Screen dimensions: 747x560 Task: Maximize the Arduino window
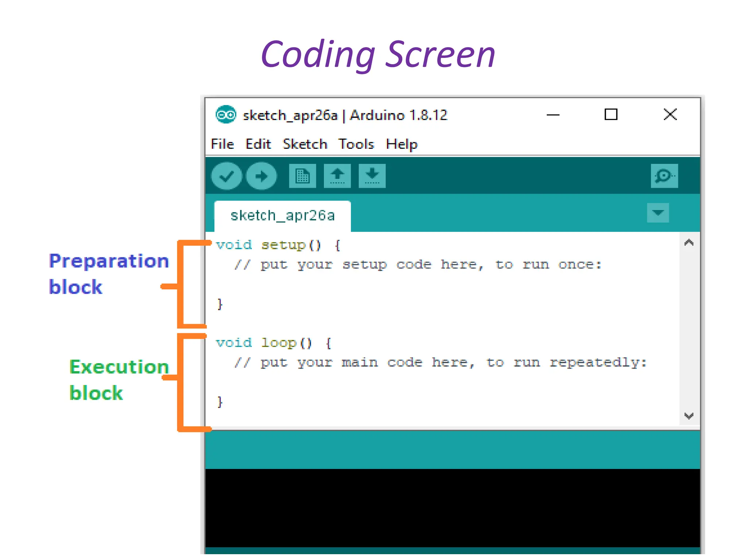[611, 115]
